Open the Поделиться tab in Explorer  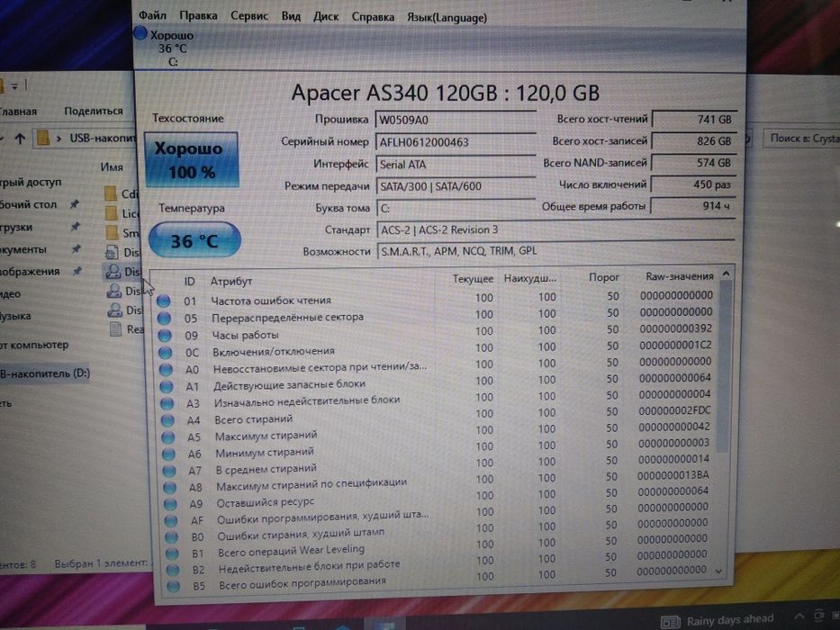(94, 111)
